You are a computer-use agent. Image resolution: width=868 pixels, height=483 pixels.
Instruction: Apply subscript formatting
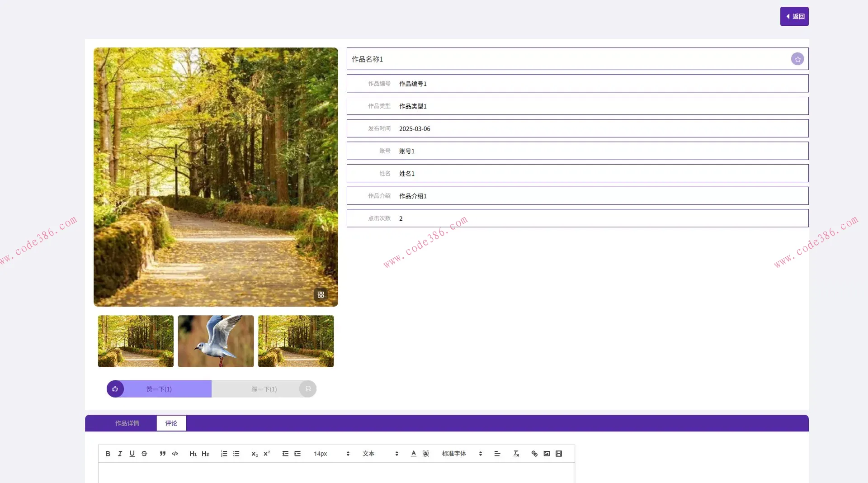pyautogui.click(x=255, y=454)
